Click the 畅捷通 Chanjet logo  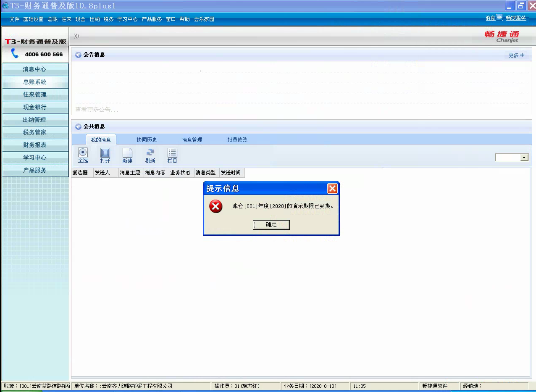click(502, 36)
